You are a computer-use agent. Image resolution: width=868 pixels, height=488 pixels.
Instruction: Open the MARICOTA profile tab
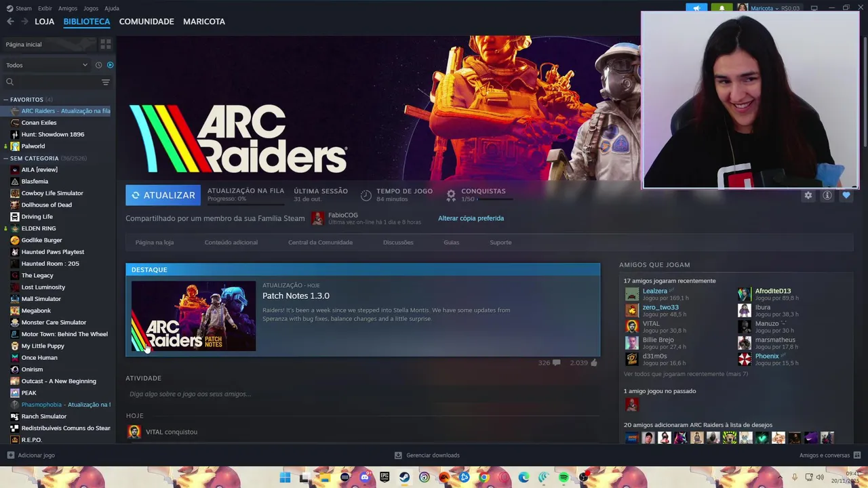click(204, 22)
